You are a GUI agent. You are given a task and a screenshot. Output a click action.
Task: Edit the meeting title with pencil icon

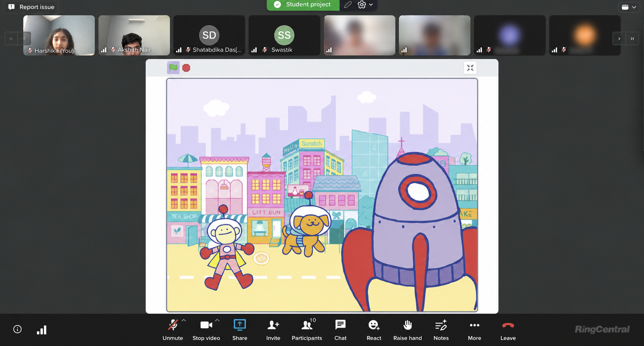348,5
